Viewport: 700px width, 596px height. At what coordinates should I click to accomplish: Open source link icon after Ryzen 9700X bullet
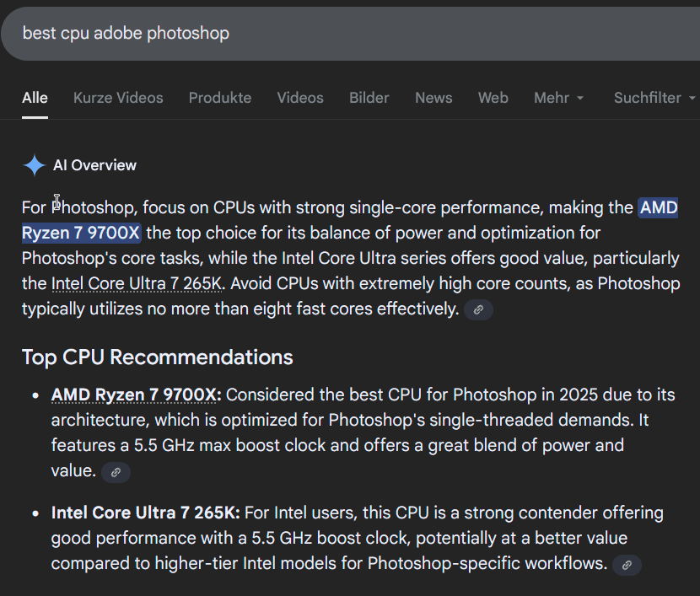point(116,472)
